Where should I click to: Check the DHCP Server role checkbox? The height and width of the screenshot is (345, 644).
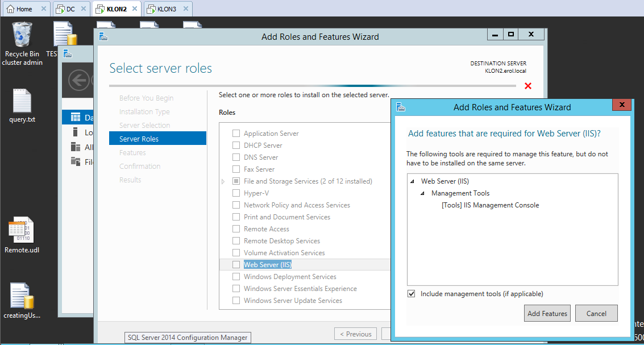(x=236, y=146)
